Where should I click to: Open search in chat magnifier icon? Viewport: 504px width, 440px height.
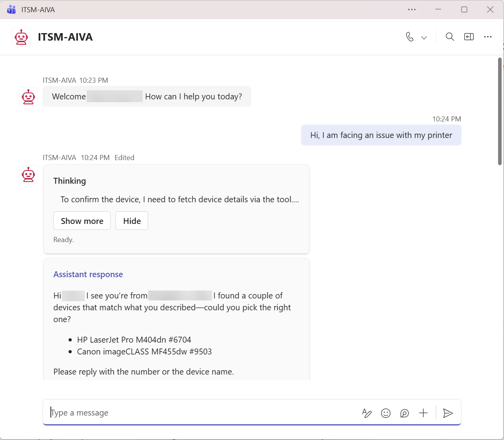point(450,37)
